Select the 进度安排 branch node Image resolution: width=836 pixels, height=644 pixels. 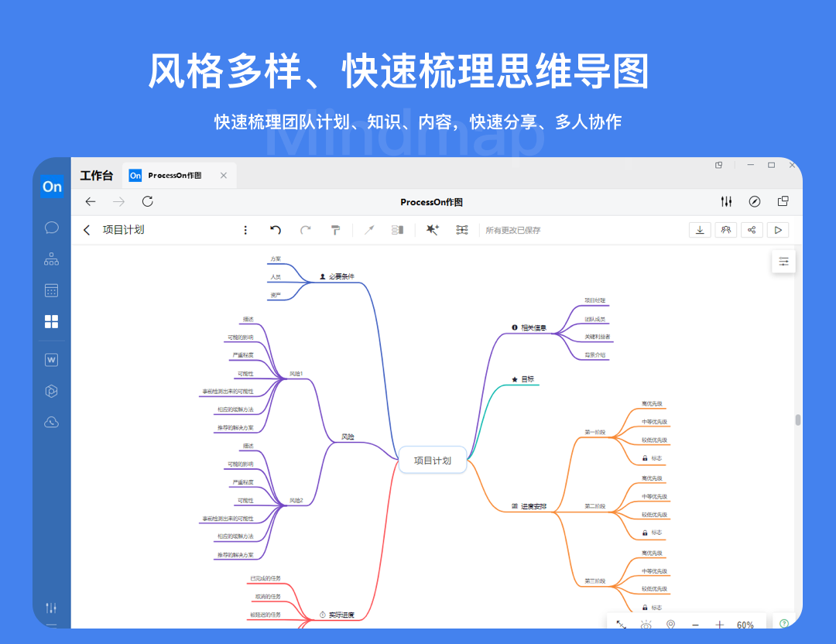point(529,506)
